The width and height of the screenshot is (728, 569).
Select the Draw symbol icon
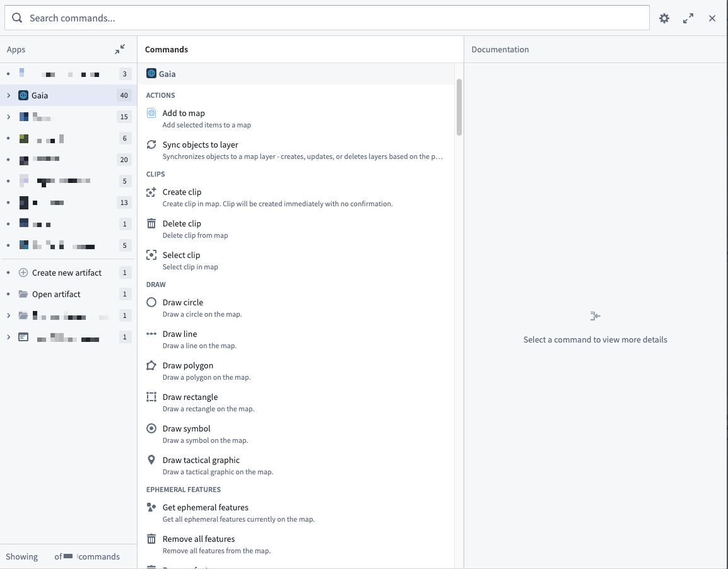(151, 428)
